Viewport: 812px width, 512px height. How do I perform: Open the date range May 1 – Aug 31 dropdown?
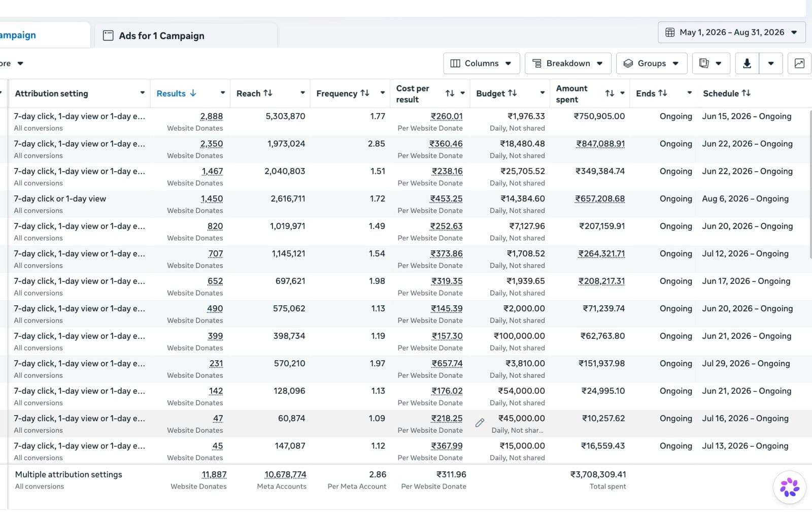[732, 33]
